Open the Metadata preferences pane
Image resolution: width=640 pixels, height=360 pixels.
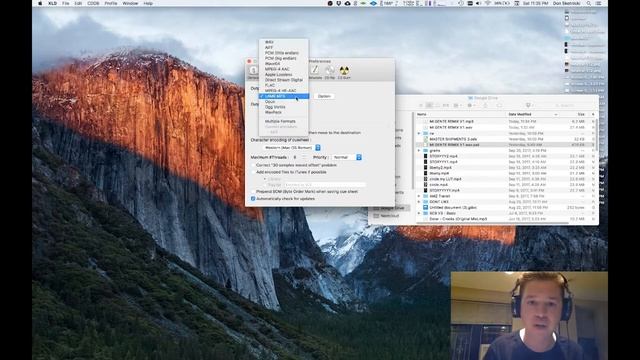click(x=315, y=72)
